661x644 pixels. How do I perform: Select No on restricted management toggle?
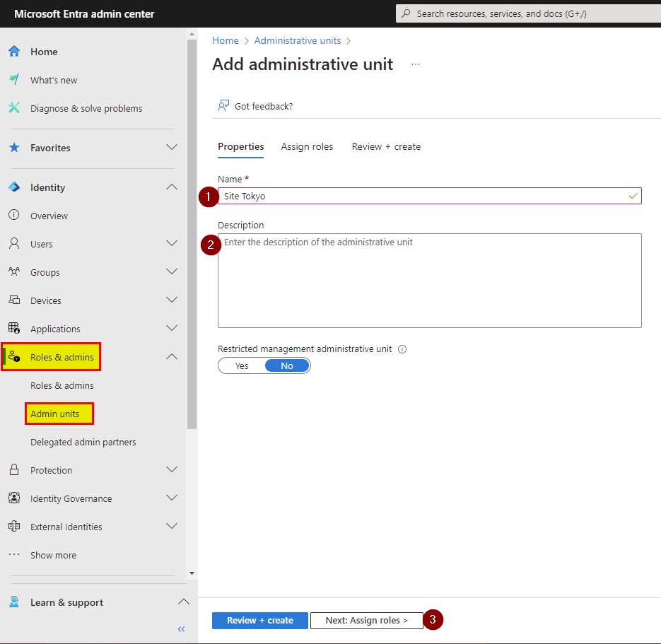[287, 365]
